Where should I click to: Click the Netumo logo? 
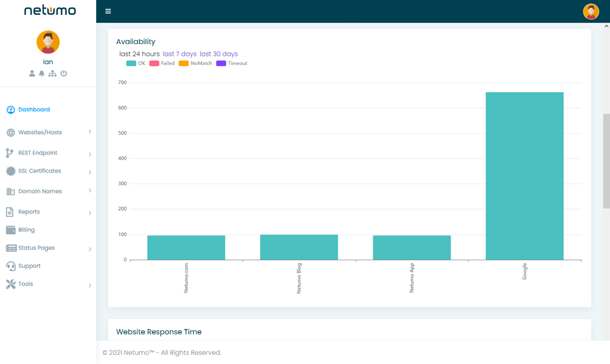point(50,10)
